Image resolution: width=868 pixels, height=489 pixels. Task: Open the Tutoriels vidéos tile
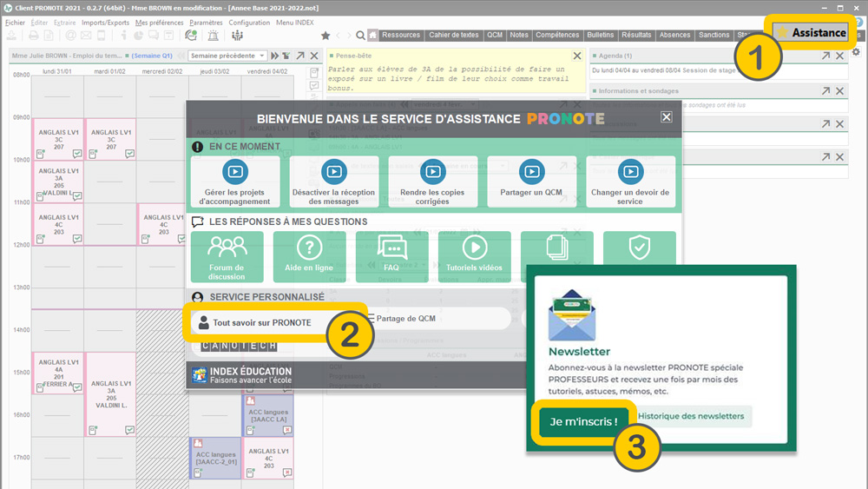(475, 257)
